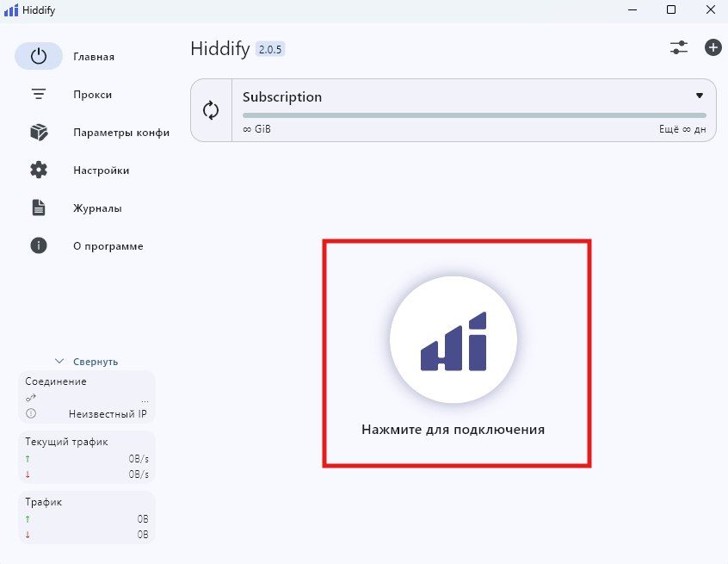Toggle connection with the round Hiddify button
Screen dimensions: 728x564
[x=453, y=340]
